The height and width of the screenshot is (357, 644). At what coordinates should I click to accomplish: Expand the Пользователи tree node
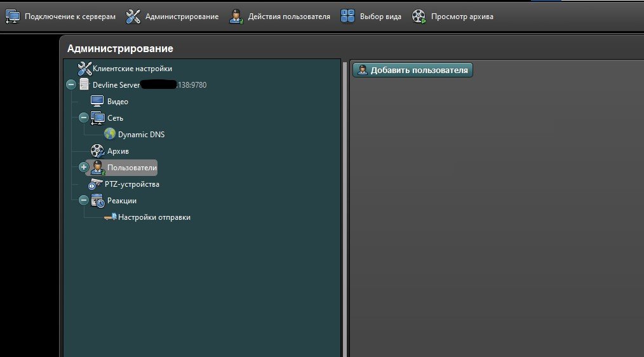(x=83, y=167)
